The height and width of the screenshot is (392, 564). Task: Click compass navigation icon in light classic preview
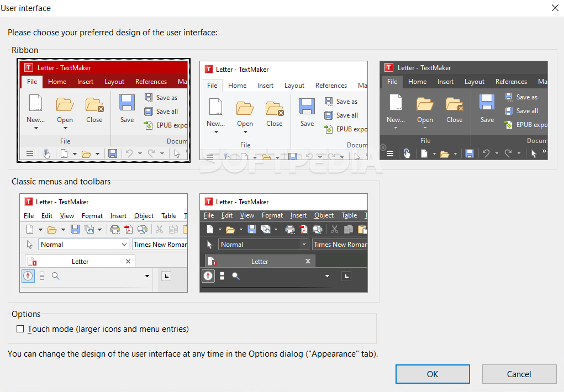coord(28,276)
